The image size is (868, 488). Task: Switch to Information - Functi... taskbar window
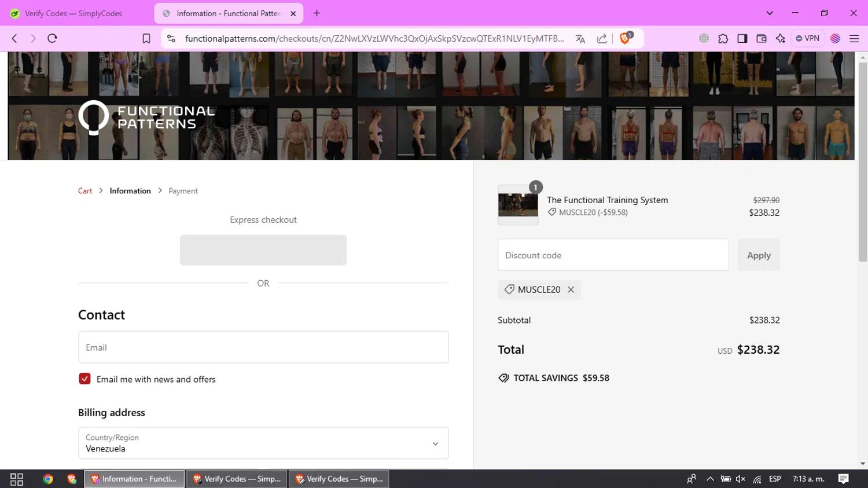tap(134, 479)
